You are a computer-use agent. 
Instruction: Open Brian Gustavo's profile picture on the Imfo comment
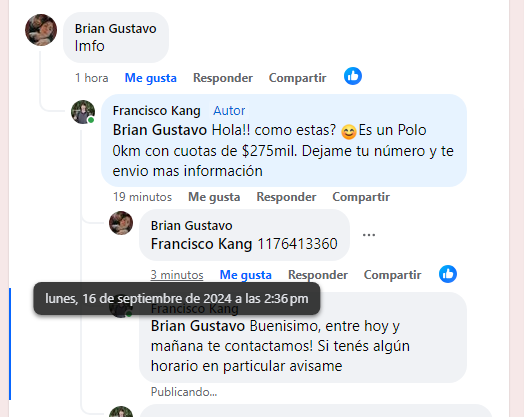tap(41, 30)
